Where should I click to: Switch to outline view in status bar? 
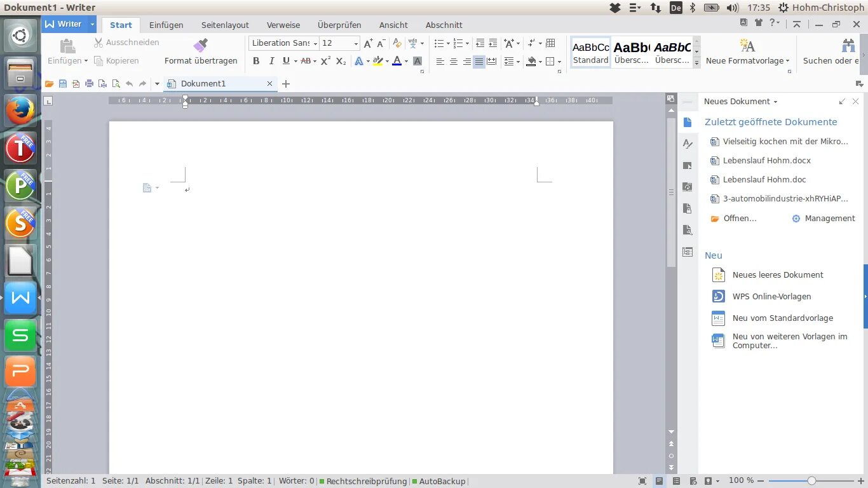pyautogui.click(x=676, y=481)
